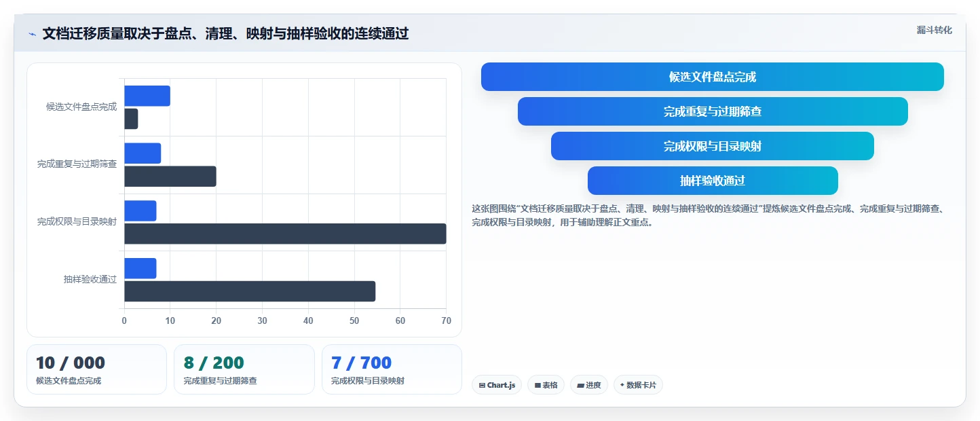Image resolution: width=980 pixels, height=421 pixels.
Task: Click the chart y-axis label 抽样验收通过
Action: pos(90,279)
